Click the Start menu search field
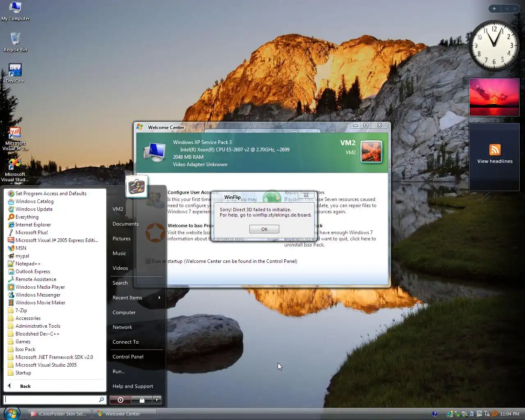525x420 pixels. click(x=51, y=399)
